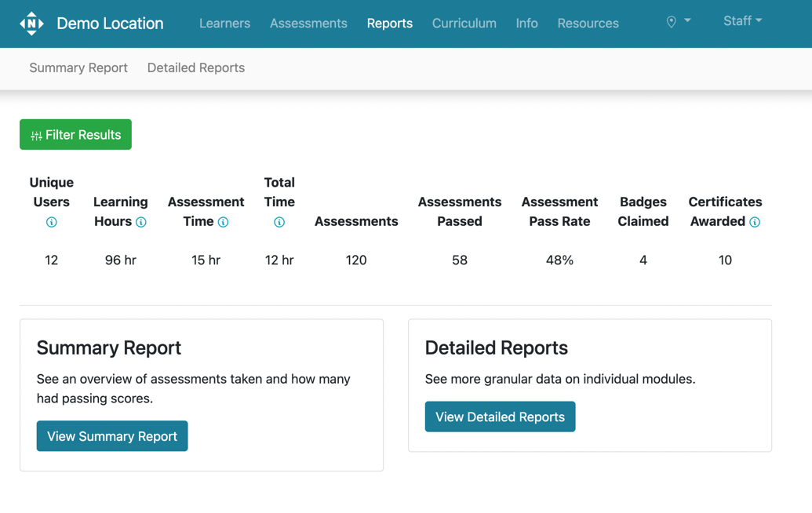Click the Assessments Passed column header
The height and width of the screenshot is (513, 812).
tap(460, 211)
